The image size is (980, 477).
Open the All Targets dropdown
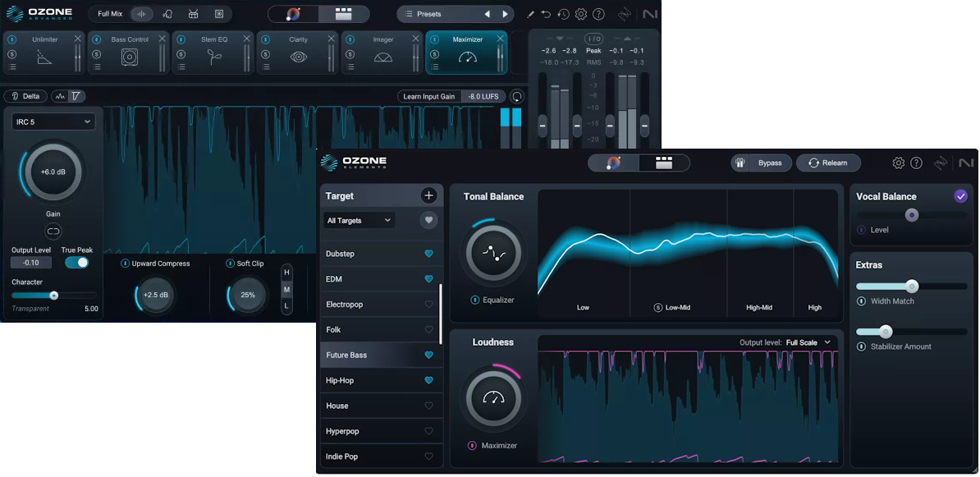pyautogui.click(x=359, y=221)
